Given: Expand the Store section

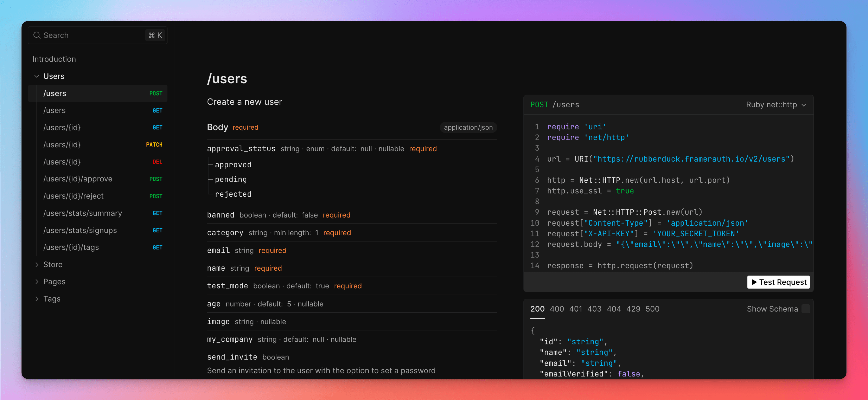Looking at the screenshot, I should click(x=37, y=265).
